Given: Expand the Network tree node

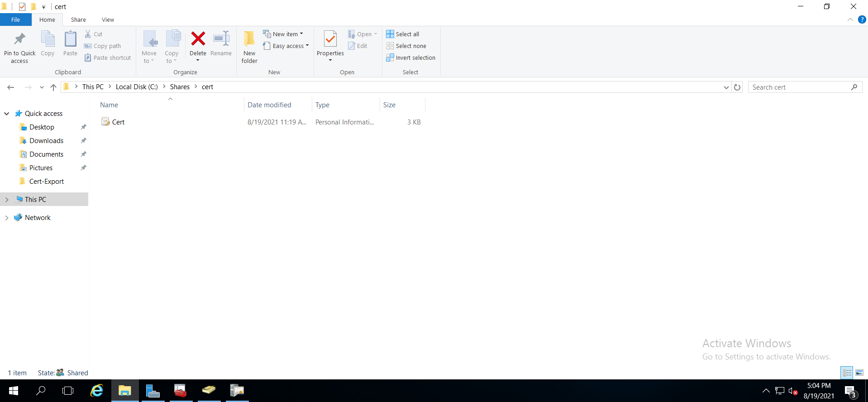Looking at the screenshot, I should pos(7,218).
